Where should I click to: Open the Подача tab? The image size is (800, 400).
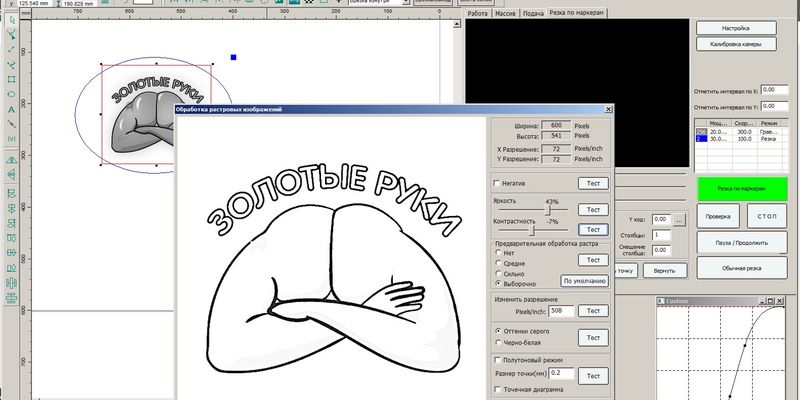533,13
